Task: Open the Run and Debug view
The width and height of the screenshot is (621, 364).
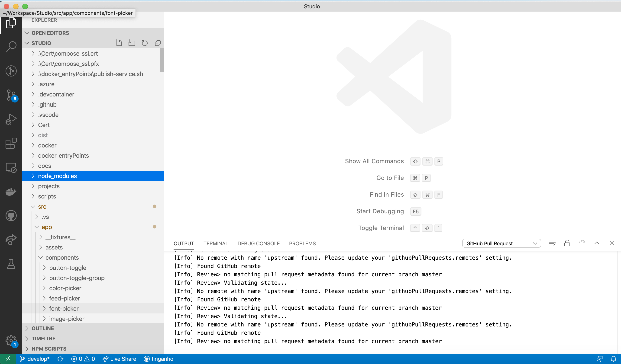Action: click(x=11, y=119)
